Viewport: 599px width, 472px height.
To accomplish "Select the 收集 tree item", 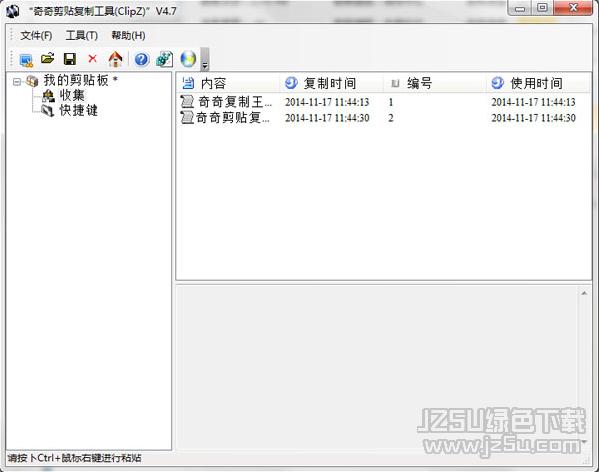I will [x=72, y=95].
